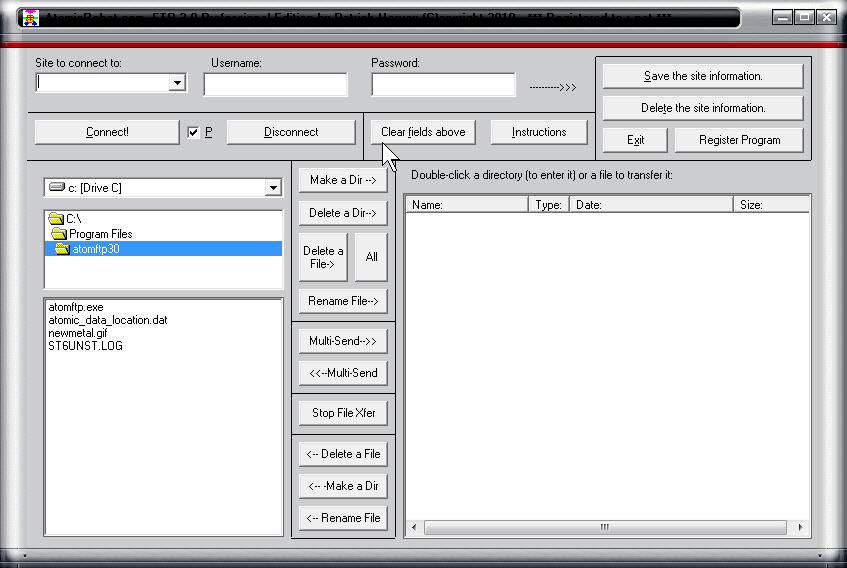Viewport: 847px width, 568px height.
Task: Click the <-- Delete a File button
Action: [343, 454]
